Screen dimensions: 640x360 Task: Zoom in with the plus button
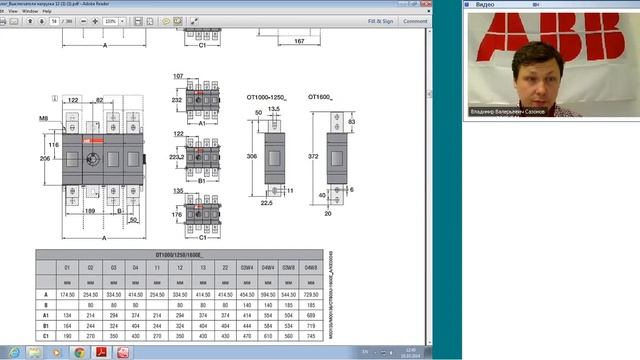pos(95,21)
